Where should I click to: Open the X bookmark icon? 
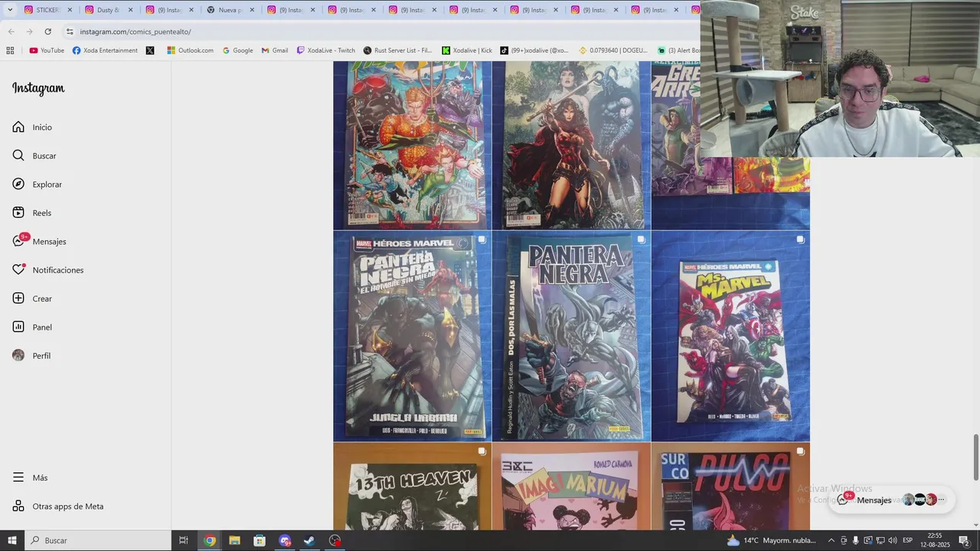click(x=150, y=51)
